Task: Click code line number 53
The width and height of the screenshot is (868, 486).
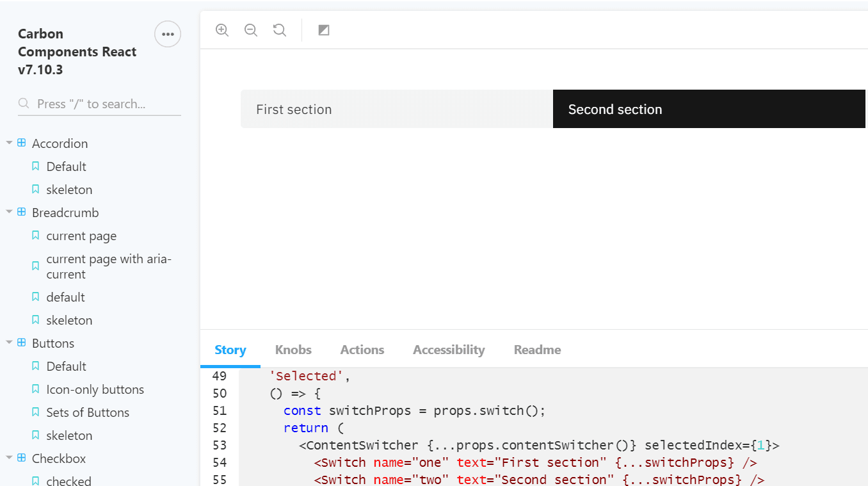Action: [x=220, y=445]
